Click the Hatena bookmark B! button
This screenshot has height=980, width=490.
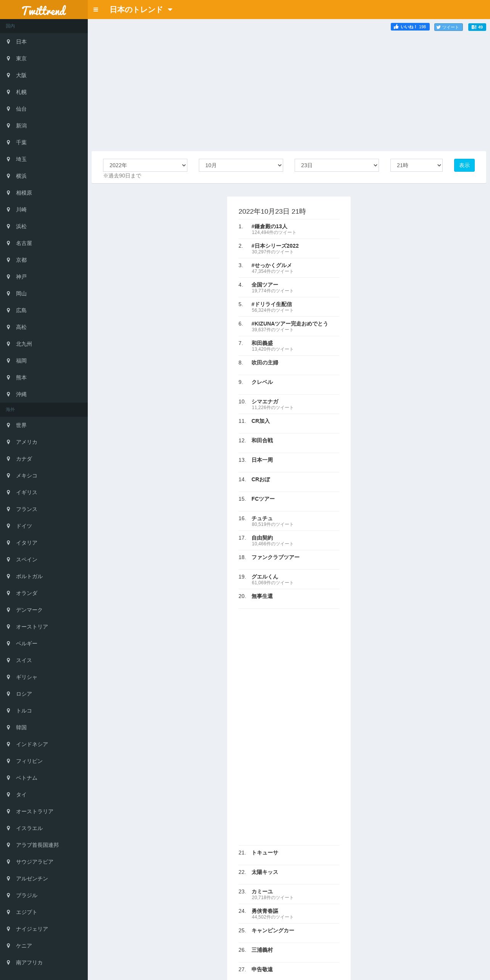pyautogui.click(x=477, y=27)
